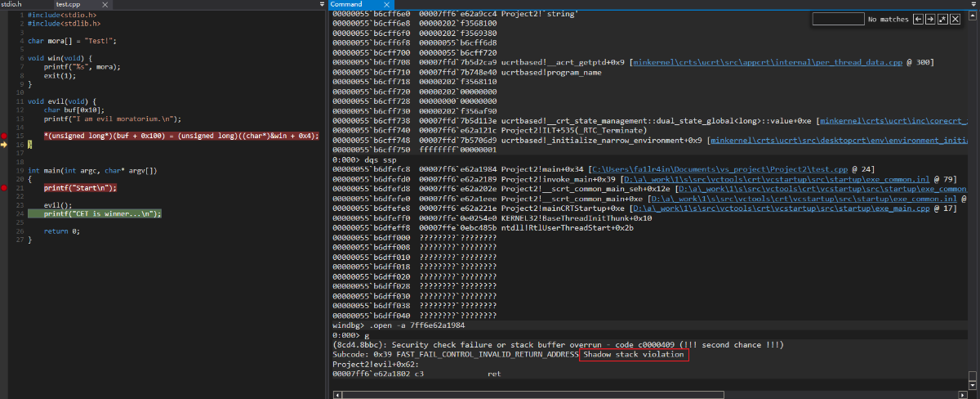Click 'exit(1);' source line

click(60, 75)
